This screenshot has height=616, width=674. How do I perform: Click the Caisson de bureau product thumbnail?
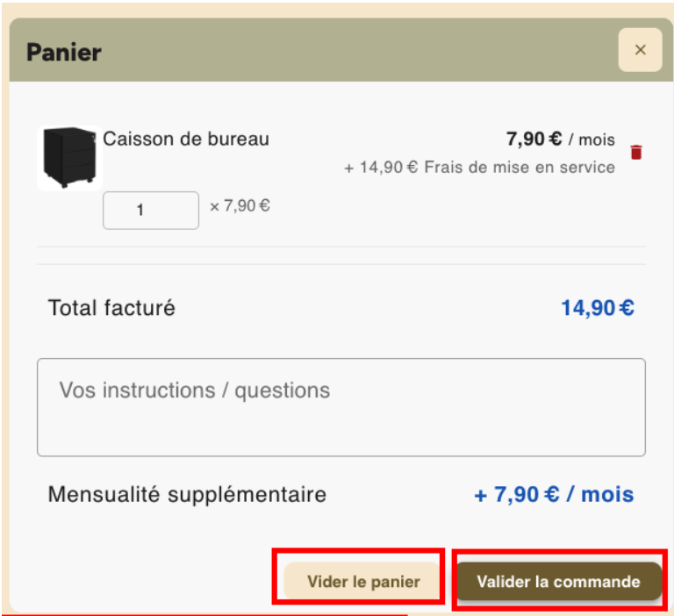[x=69, y=157]
